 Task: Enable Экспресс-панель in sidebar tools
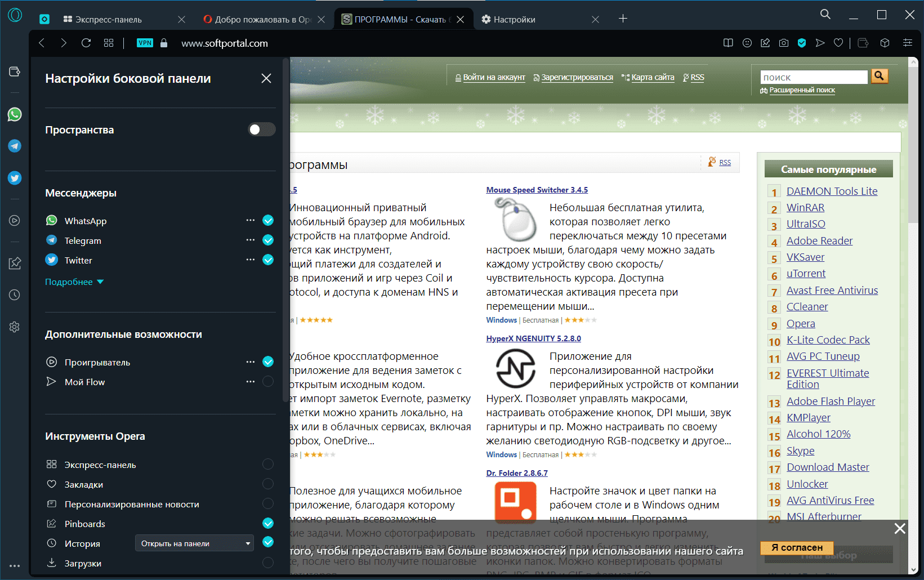tap(268, 464)
